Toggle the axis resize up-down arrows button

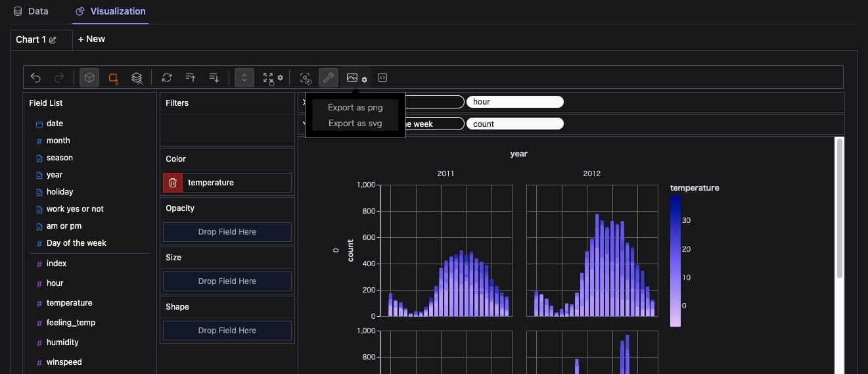(244, 78)
